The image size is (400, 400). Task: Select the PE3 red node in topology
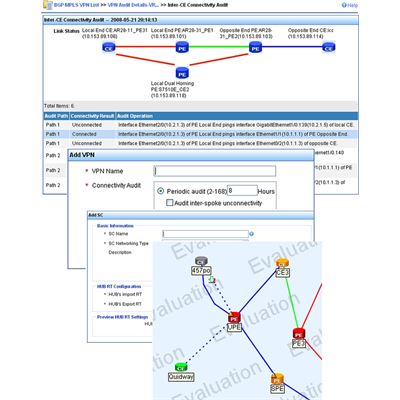299,333
